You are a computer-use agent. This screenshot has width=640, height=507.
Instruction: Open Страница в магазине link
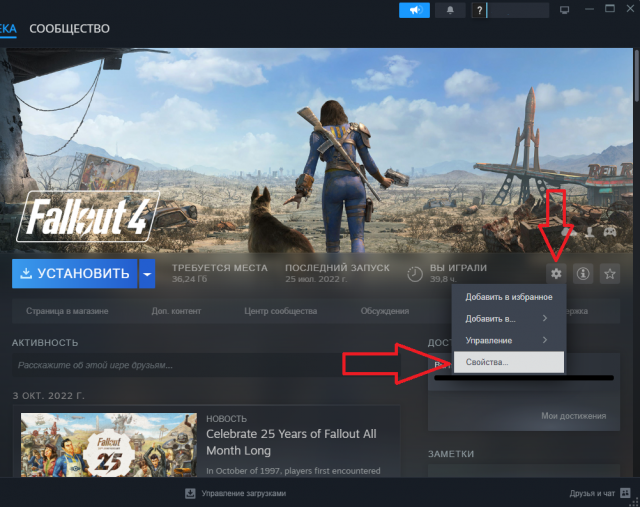coord(67,311)
